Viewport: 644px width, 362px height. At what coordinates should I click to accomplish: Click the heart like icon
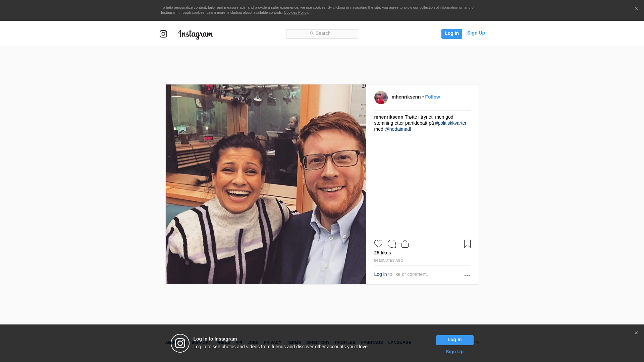(378, 244)
